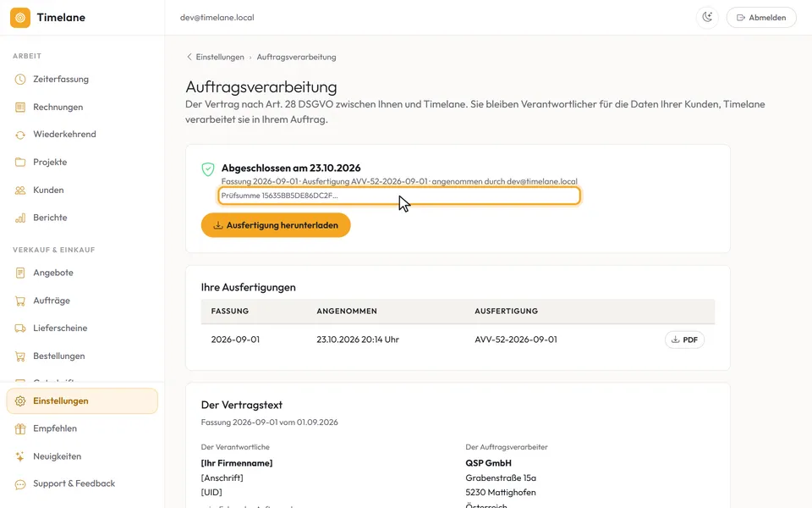The width and height of the screenshot is (812, 508).
Task: Click the Angebote document icon
Action: coord(20,273)
